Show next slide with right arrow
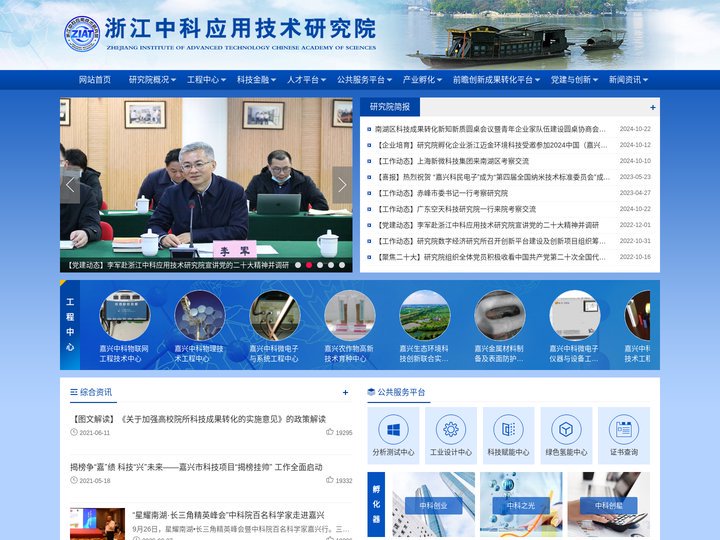 [342, 185]
